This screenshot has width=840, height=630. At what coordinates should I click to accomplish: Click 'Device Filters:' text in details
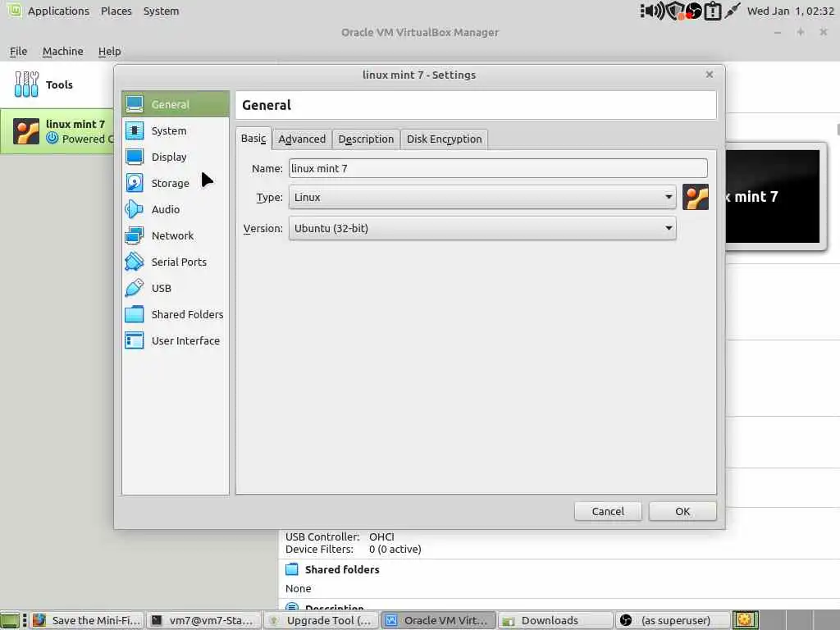319,549
